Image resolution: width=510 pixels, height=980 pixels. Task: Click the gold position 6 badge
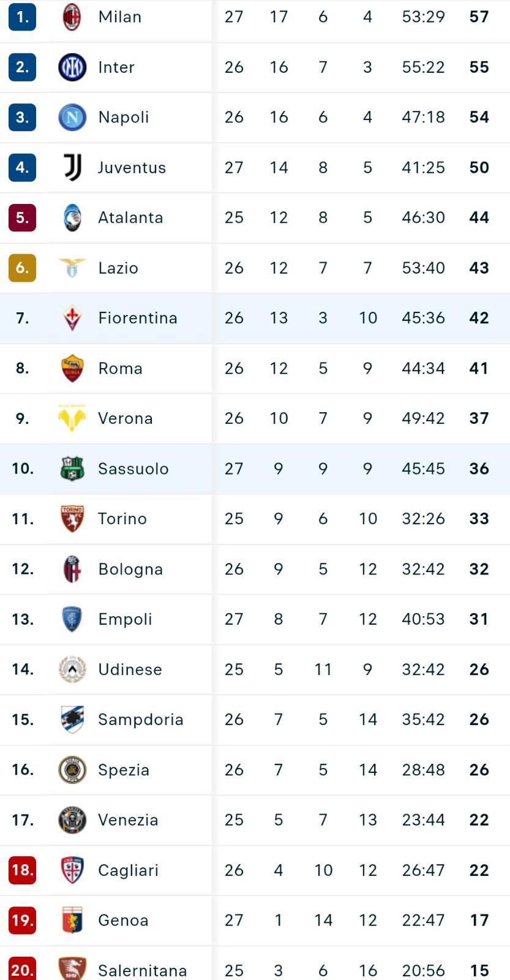pyautogui.click(x=22, y=268)
